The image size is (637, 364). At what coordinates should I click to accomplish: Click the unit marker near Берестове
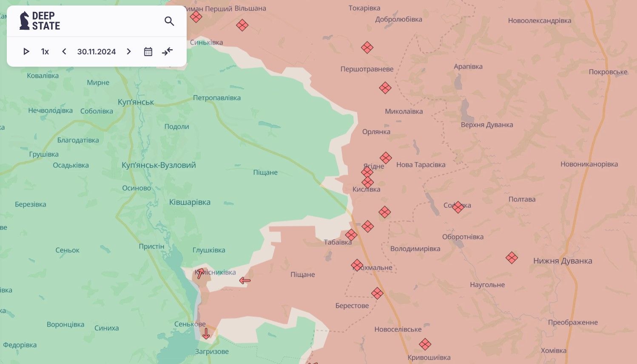377,293
